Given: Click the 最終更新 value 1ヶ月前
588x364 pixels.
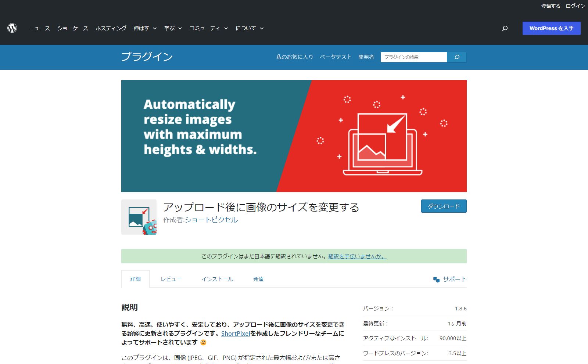Looking at the screenshot, I should tap(457, 324).
